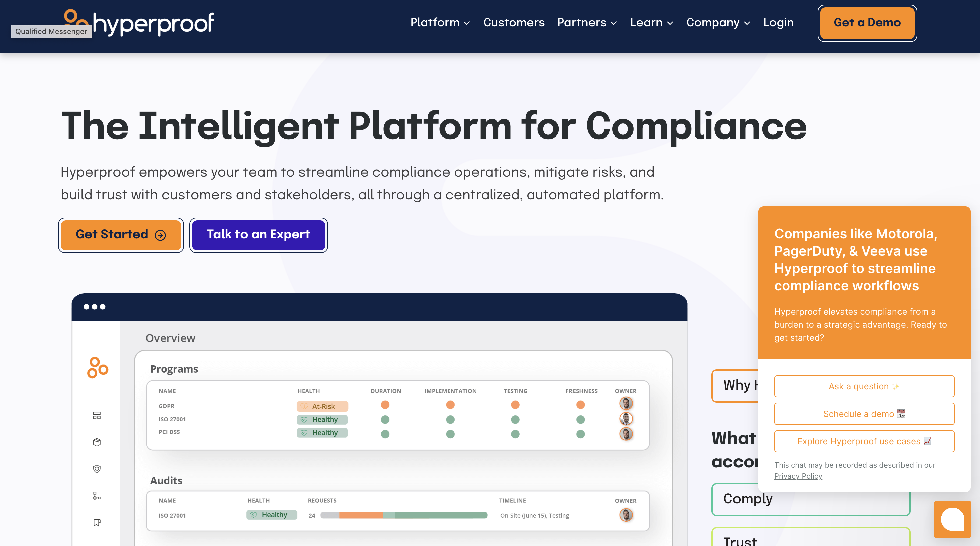Click the PCI DSS Healthy badge
980x546 pixels.
pos(322,433)
